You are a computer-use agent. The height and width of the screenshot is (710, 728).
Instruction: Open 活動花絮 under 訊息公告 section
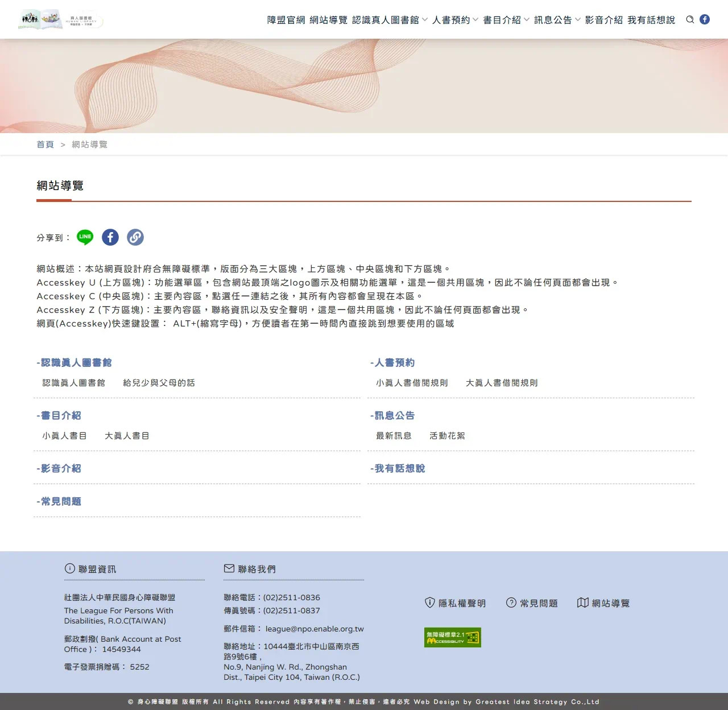[x=448, y=436]
